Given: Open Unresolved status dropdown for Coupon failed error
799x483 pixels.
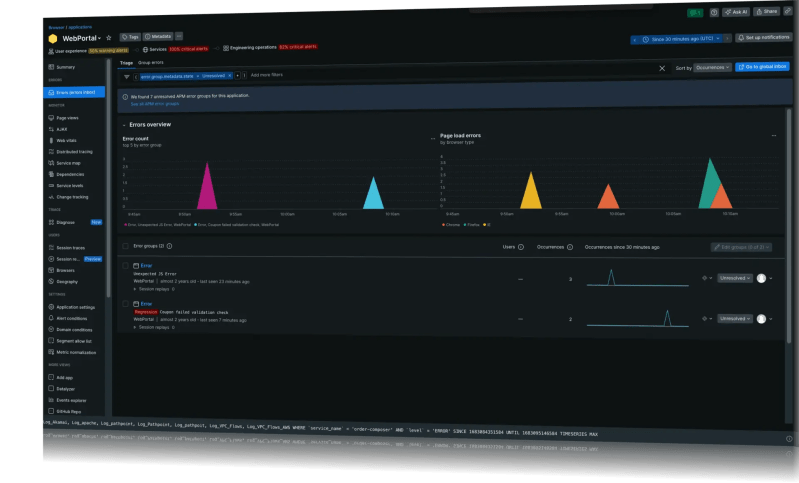Looking at the screenshot, I should 735,318.
